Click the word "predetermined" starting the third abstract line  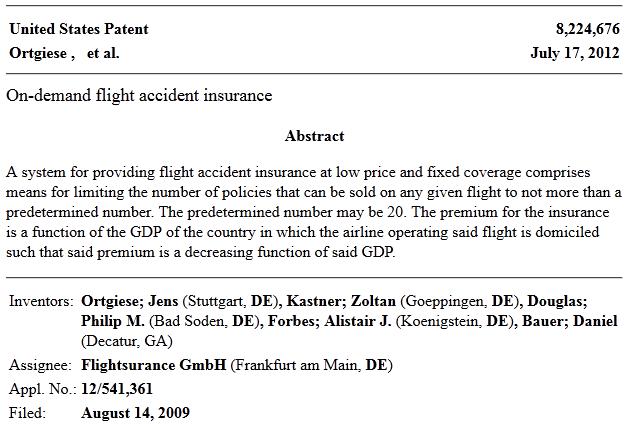(52, 212)
